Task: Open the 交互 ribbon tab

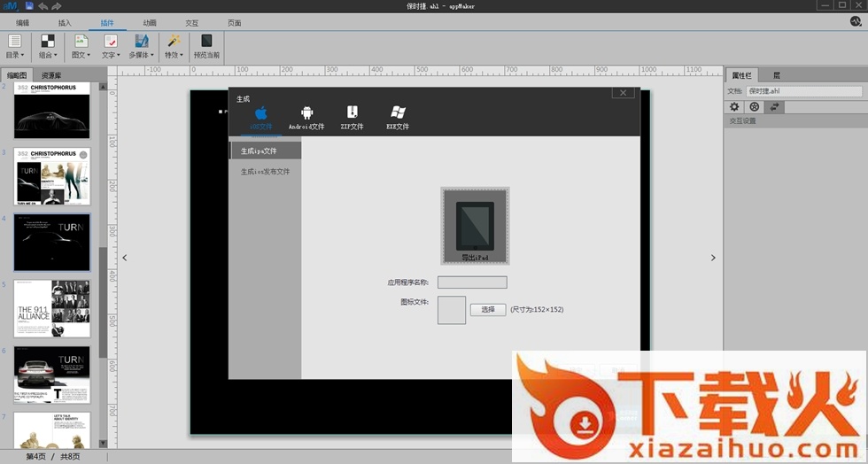Action: [x=192, y=23]
